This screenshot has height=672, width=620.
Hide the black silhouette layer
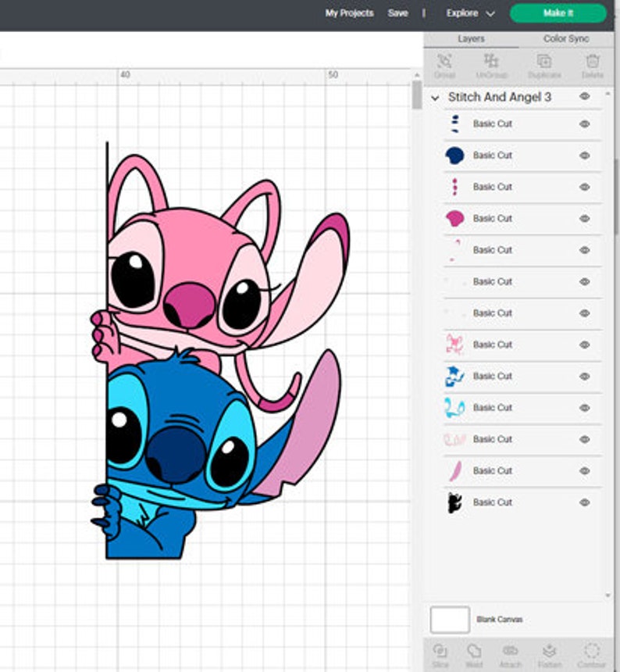[584, 502]
